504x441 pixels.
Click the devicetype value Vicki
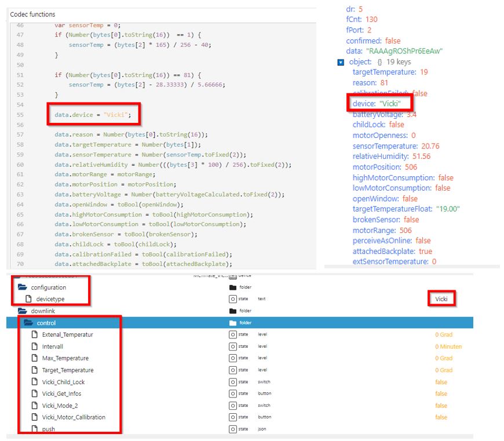tap(441, 299)
